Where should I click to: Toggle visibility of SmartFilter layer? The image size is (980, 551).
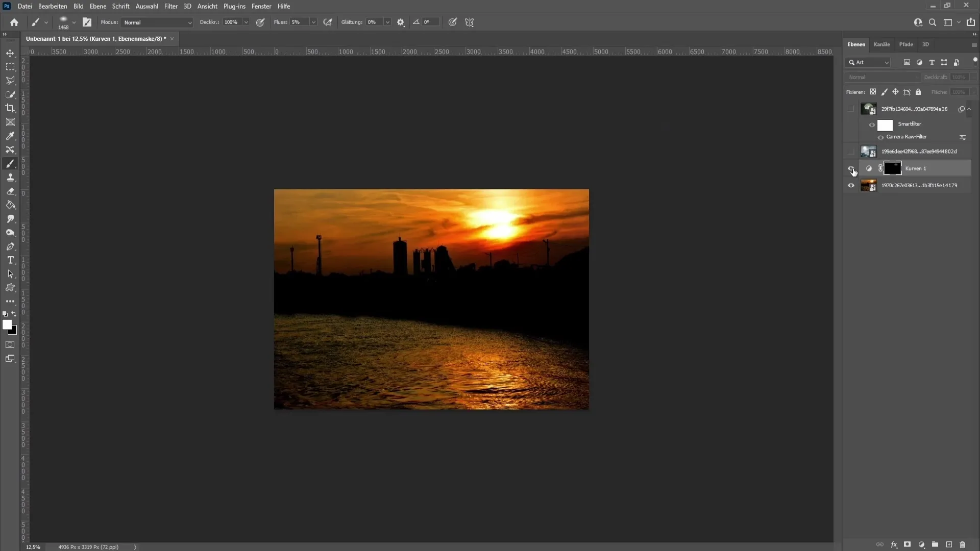point(872,124)
